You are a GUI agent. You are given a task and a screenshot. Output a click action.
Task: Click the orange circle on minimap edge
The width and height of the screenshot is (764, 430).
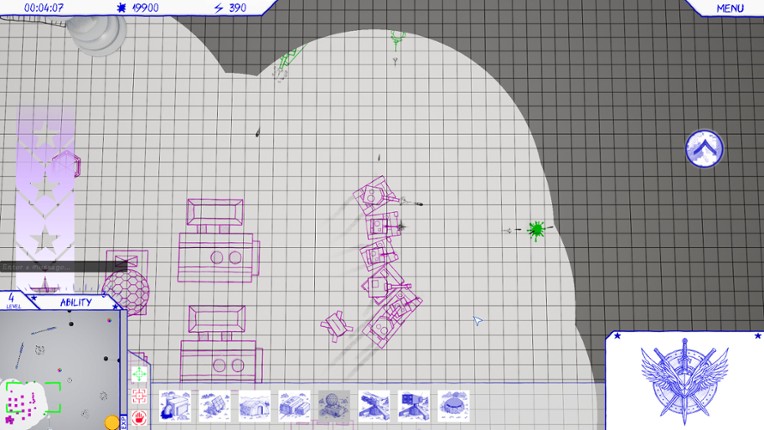(x=111, y=423)
